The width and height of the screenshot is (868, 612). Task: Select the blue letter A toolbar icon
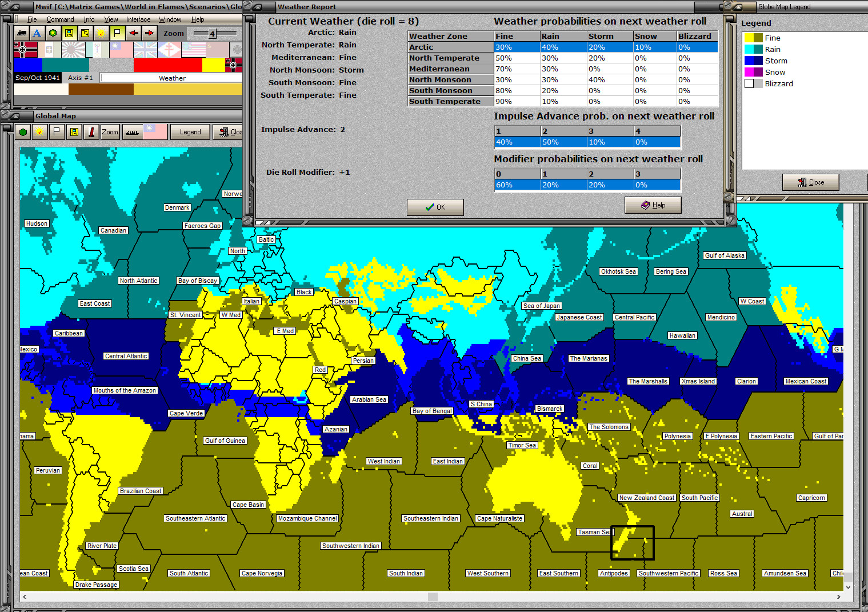pyautogui.click(x=37, y=33)
